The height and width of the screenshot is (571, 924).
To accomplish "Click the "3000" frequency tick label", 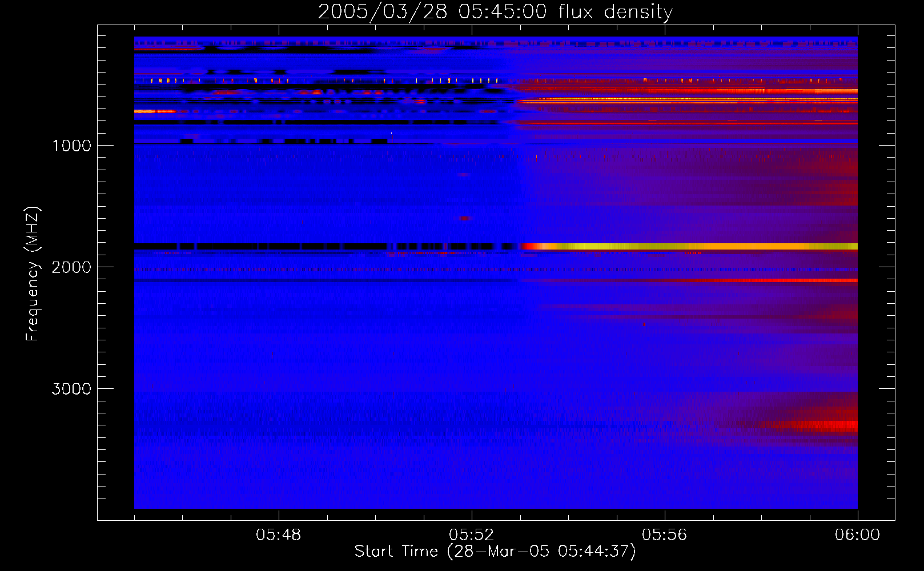I will tap(71, 389).
